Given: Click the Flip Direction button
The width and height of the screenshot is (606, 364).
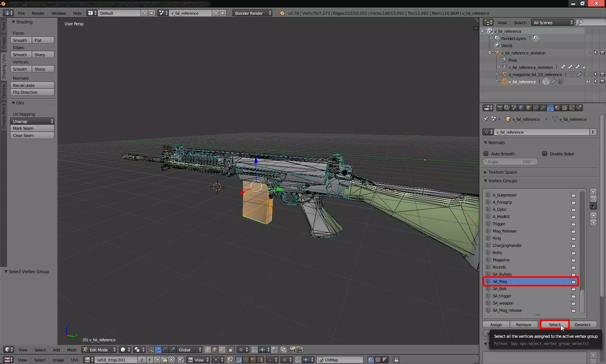Looking at the screenshot, I should [x=32, y=92].
